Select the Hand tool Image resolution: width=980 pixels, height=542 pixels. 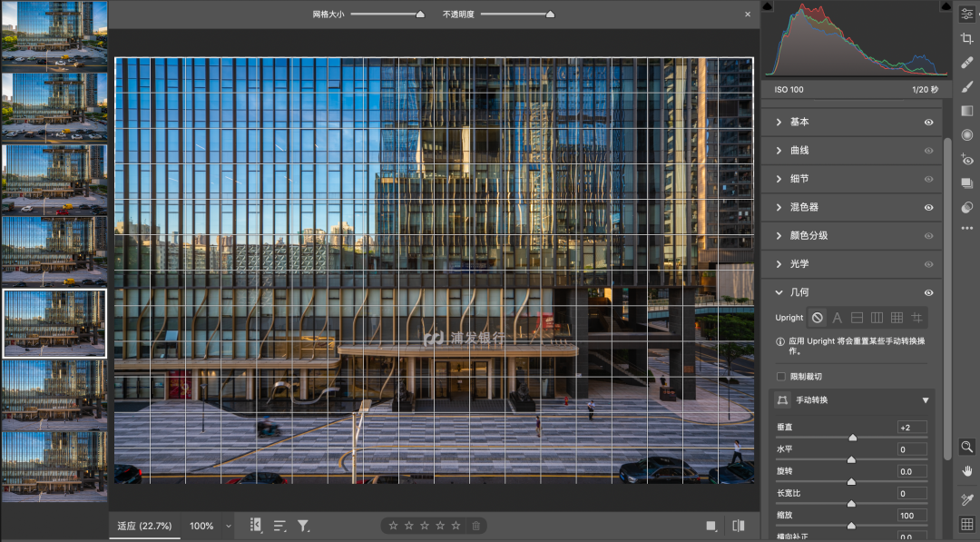tap(966, 470)
